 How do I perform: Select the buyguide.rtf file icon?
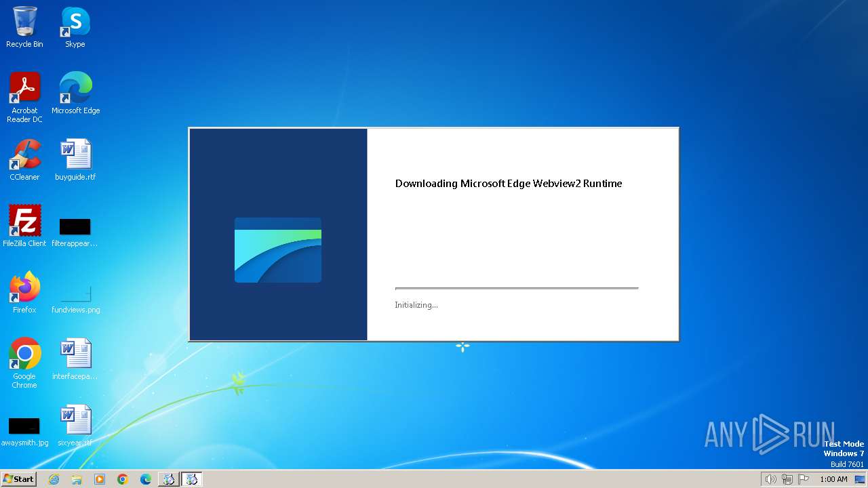(75, 159)
